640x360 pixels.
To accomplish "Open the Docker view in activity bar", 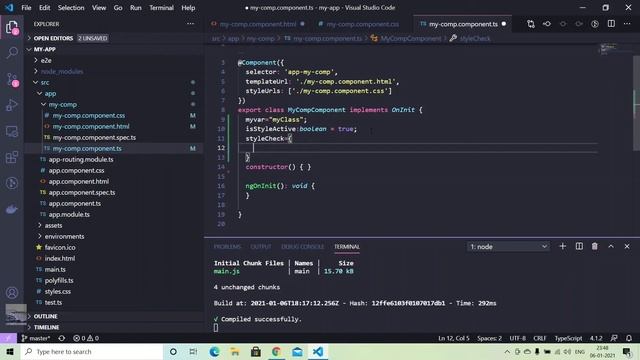I will pyautogui.click(x=12, y=209).
